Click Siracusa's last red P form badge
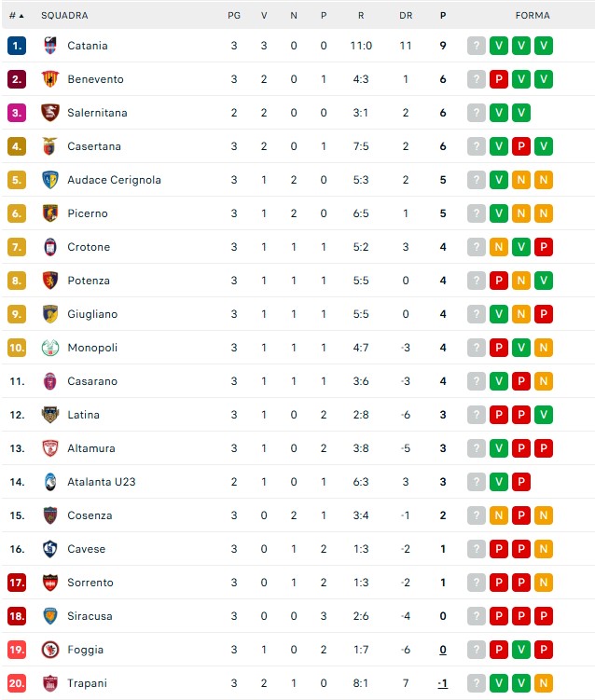This screenshot has width=595, height=700. [x=543, y=616]
